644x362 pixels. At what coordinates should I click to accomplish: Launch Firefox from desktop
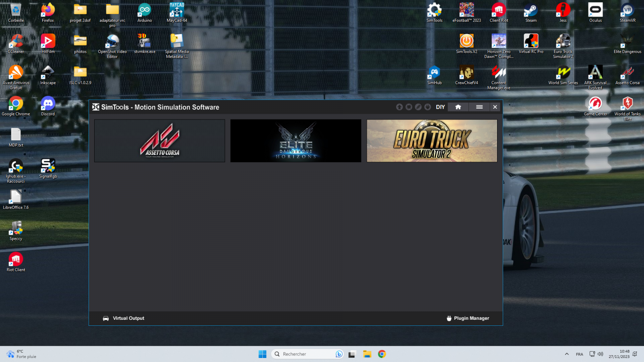pos(48,12)
